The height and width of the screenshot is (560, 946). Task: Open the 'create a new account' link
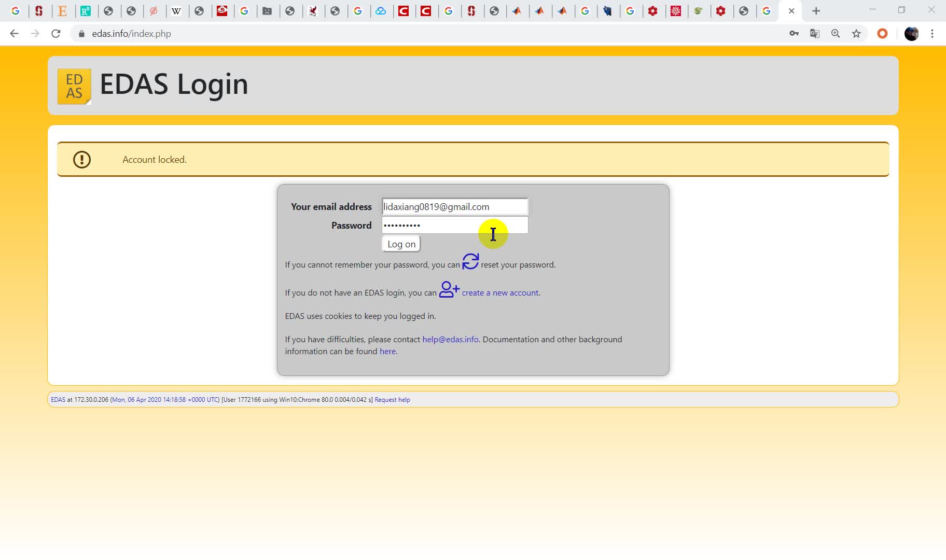click(500, 293)
